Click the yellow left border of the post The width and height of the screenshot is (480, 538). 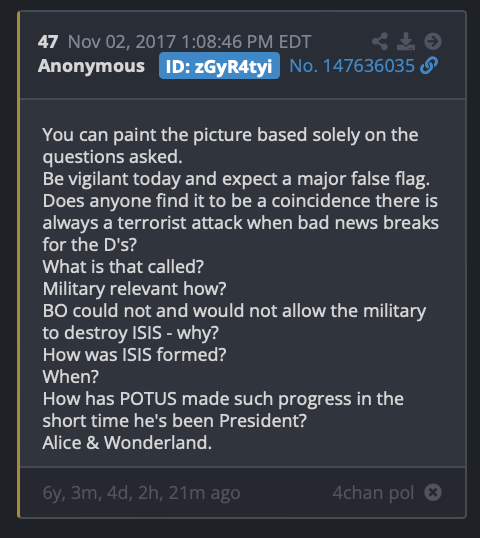tap(19, 264)
